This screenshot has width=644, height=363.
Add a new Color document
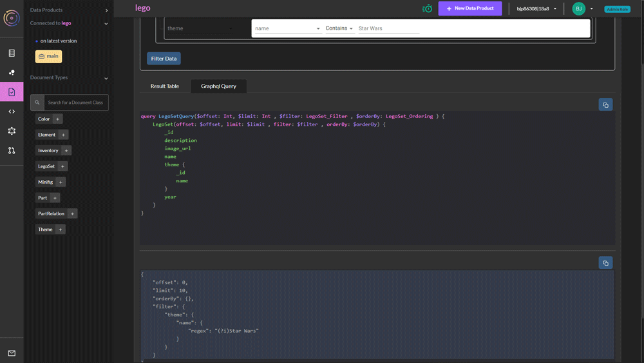click(x=57, y=119)
